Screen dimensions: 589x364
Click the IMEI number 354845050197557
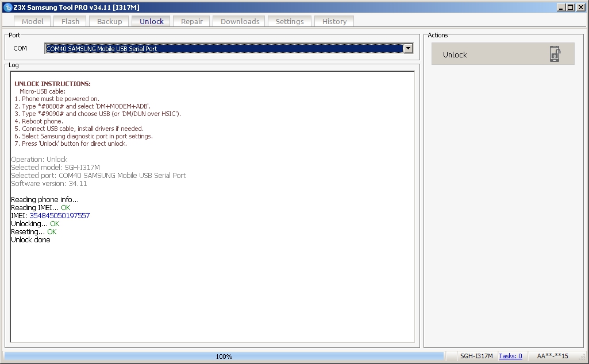click(59, 216)
